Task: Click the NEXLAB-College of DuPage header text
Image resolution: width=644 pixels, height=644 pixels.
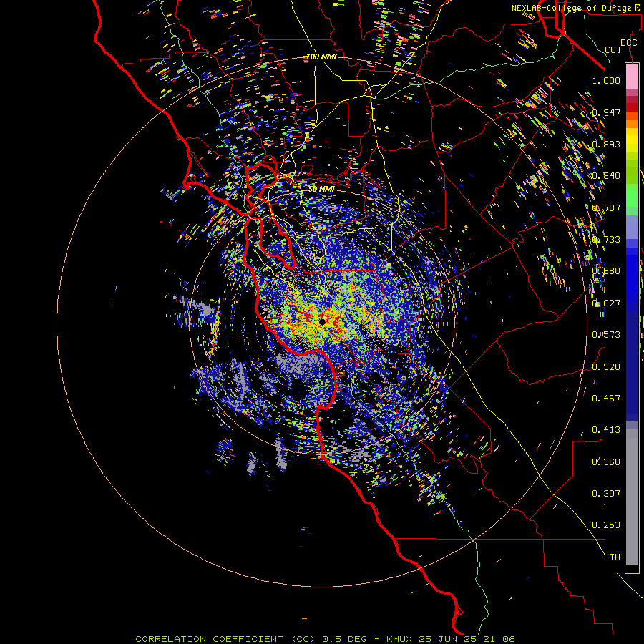Action: tap(577, 8)
